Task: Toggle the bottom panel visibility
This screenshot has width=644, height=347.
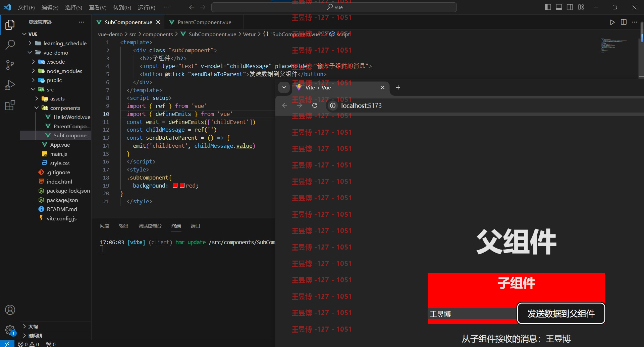Action: pyautogui.click(x=559, y=7)
